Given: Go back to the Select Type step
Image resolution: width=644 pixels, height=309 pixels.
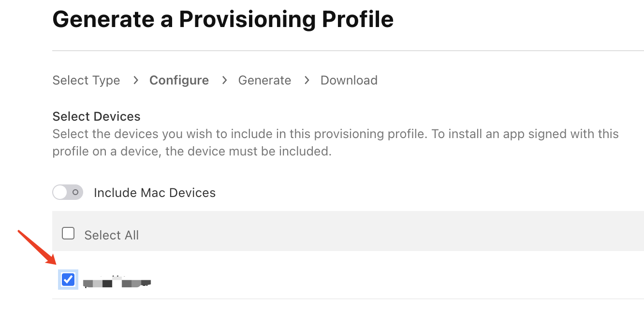Looking at the screenshot, I should click(x=86, y=80).
